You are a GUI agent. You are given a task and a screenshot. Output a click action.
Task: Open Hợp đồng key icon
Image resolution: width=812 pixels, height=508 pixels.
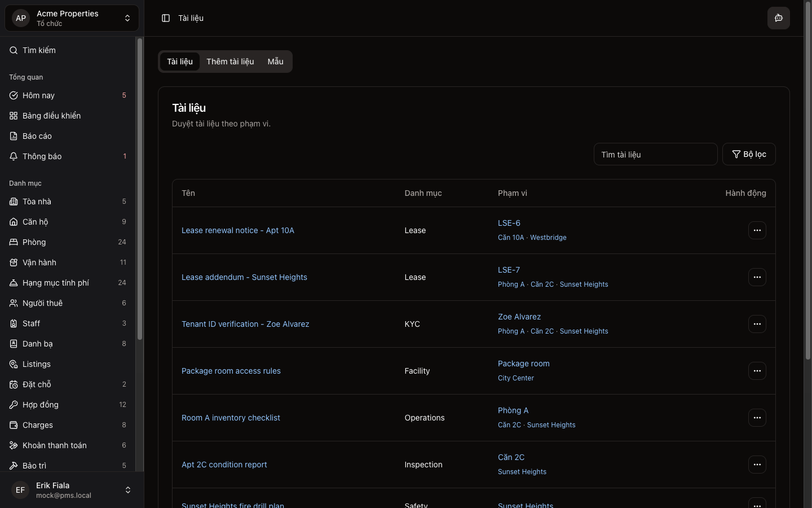click(x=14, y=405)
